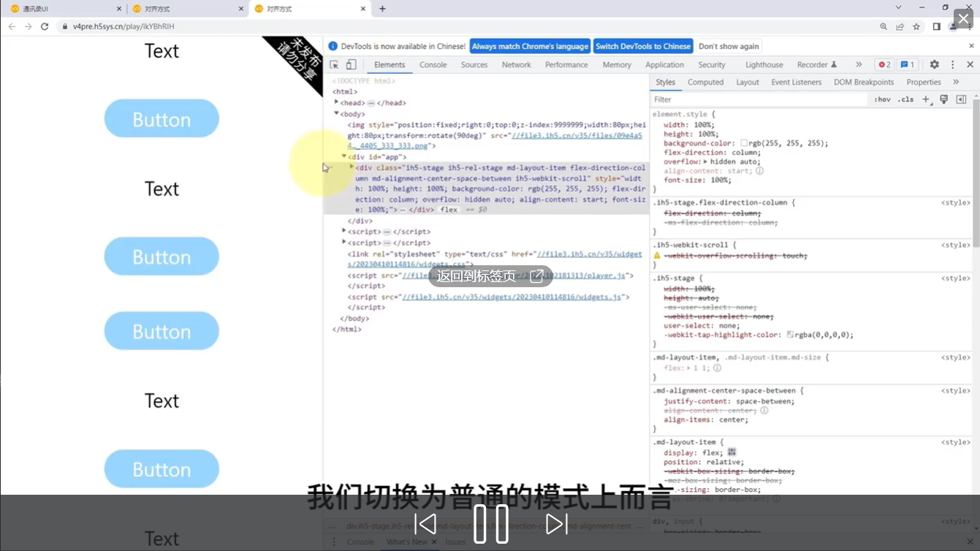Click the Chrome address bar URL
The height and width of the screenshot is (551, 980).
point(124,26)
